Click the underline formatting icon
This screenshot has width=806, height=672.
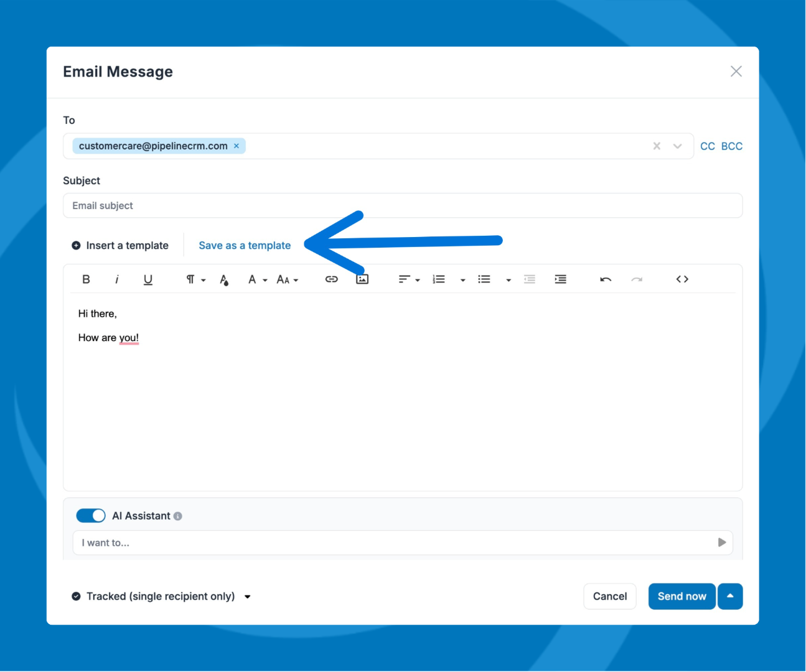148,279
